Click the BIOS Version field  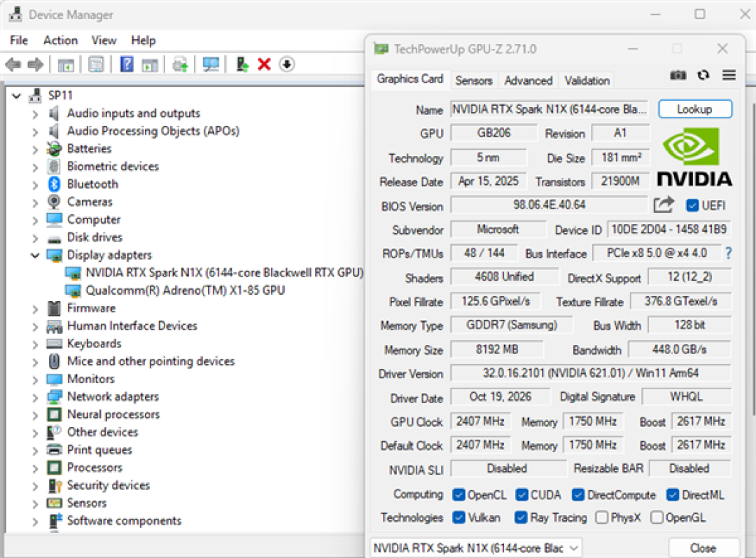(x=549, y=205)
